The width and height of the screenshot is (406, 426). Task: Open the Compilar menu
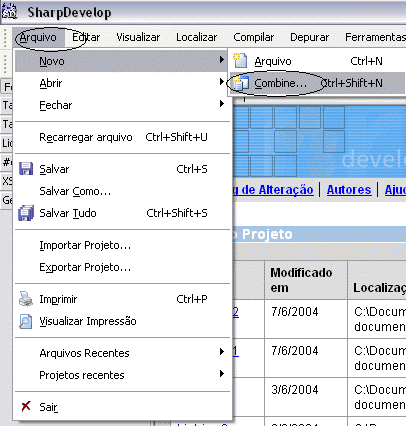point(254,37)
